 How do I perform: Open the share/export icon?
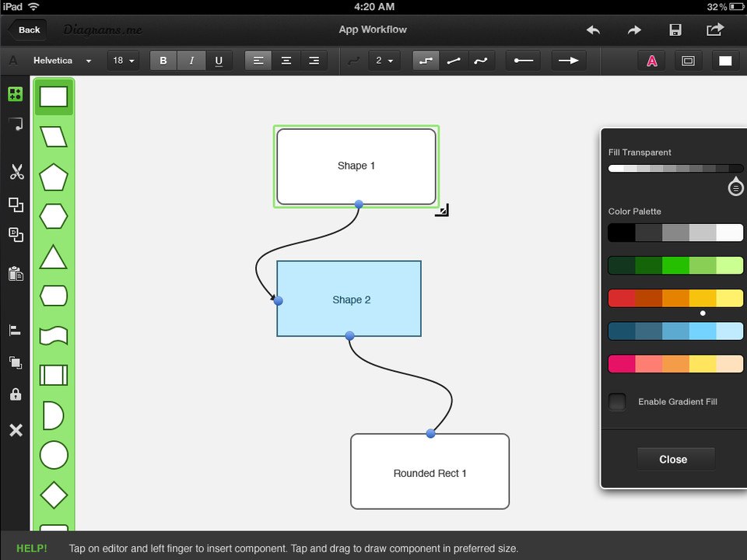(x=714, y=30)
